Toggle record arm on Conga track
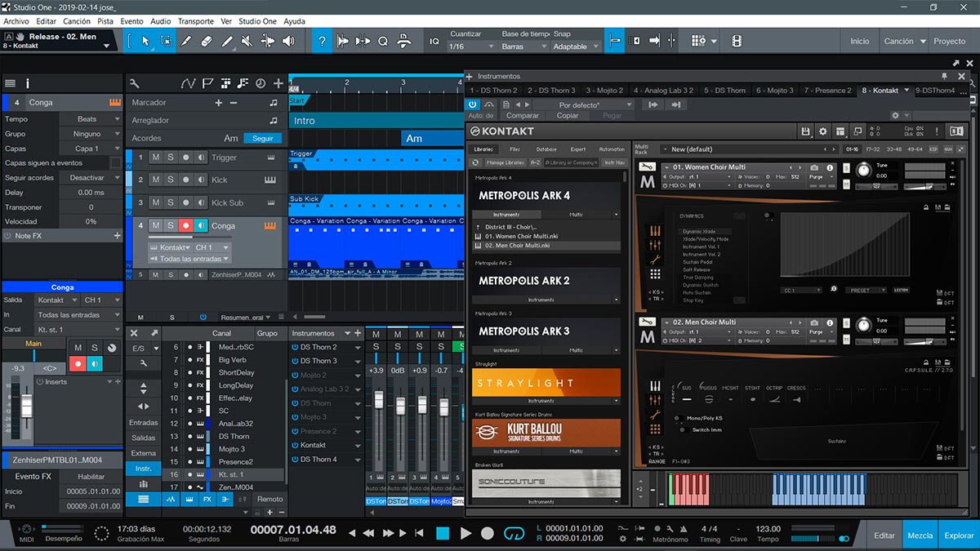The image size is (980, 551). [x=185, y=226]
